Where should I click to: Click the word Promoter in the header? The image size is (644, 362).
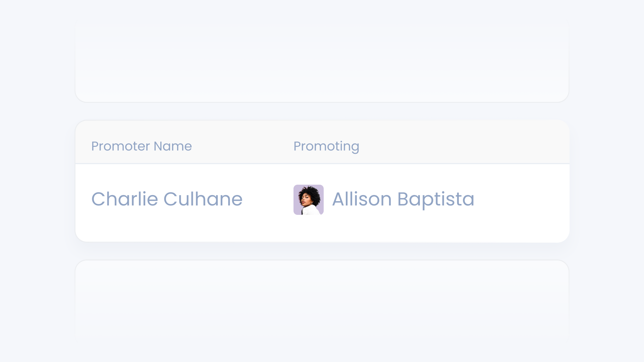tap(120, 146)
